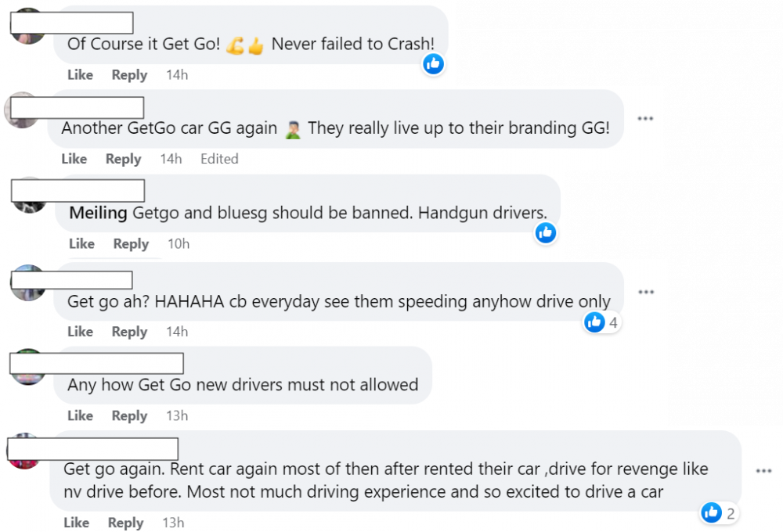View edit history via 'Edited' link
This screenshot has width=783, height=532.
(219, 159)
